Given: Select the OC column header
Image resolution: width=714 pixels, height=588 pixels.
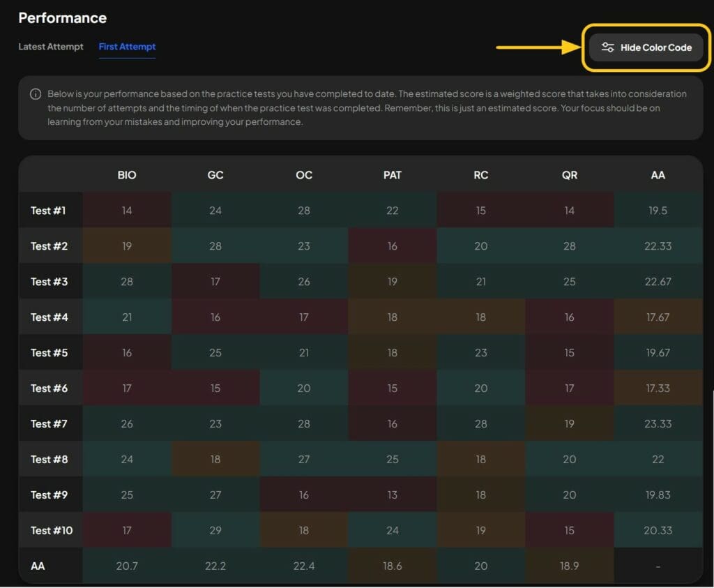Looking at the screenshot, I should pyautogui.click(x=303, y=175).
